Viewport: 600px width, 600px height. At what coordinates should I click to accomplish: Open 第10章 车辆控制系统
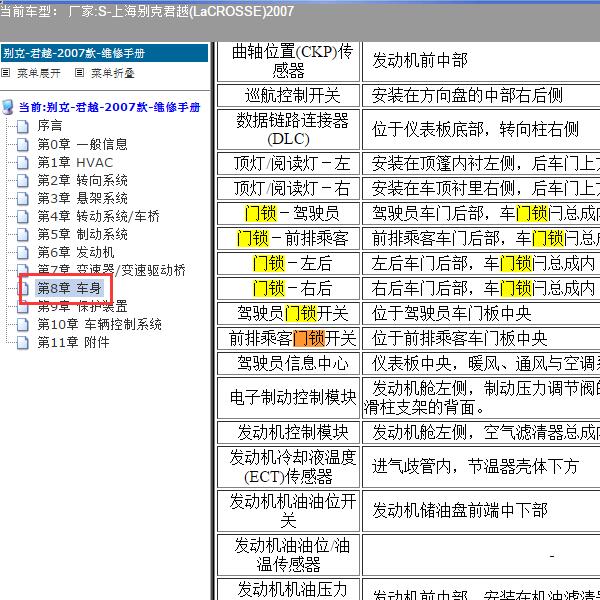pos(99,324)
